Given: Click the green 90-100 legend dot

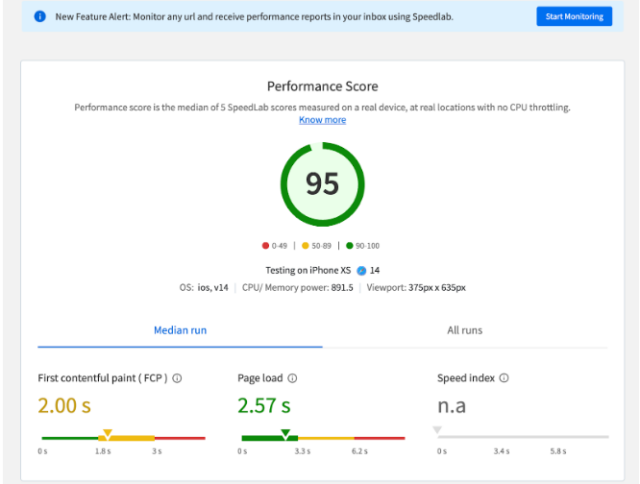Looking at the screenshot, I should point(349,245).
